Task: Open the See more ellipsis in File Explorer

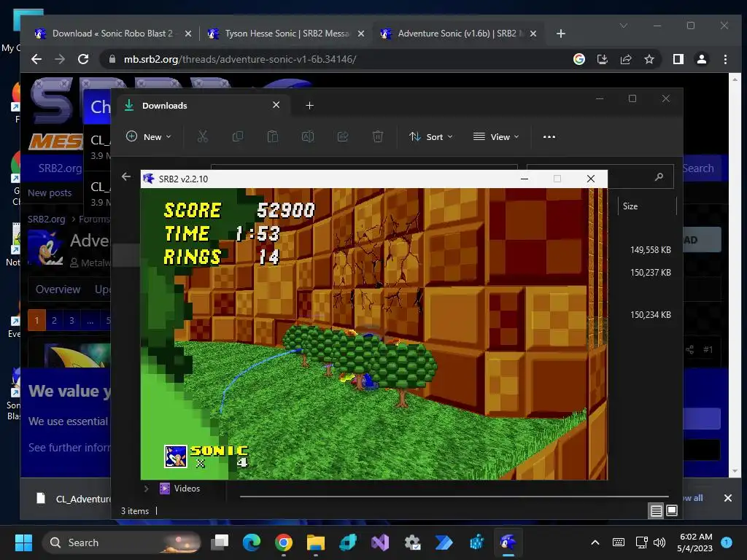Action: point(549,136)
